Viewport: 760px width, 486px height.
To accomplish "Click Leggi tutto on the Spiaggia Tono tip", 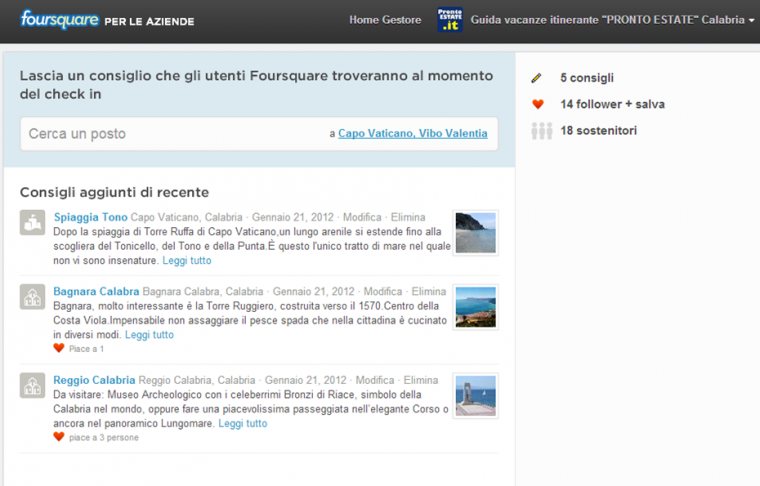I will (187, 260).
